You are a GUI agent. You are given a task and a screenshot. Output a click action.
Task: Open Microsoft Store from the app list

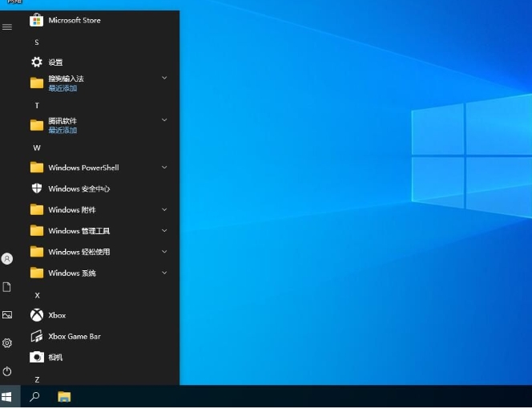[74, 20]
